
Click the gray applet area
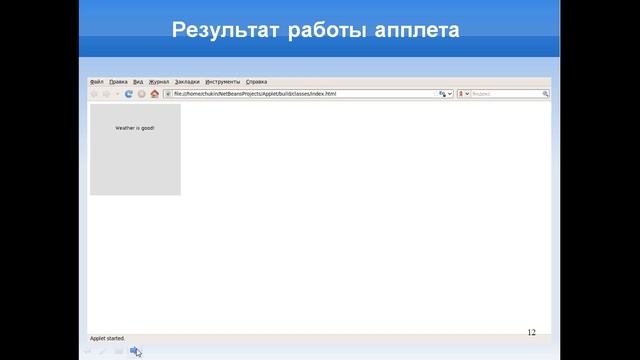[x=136, y=149]
